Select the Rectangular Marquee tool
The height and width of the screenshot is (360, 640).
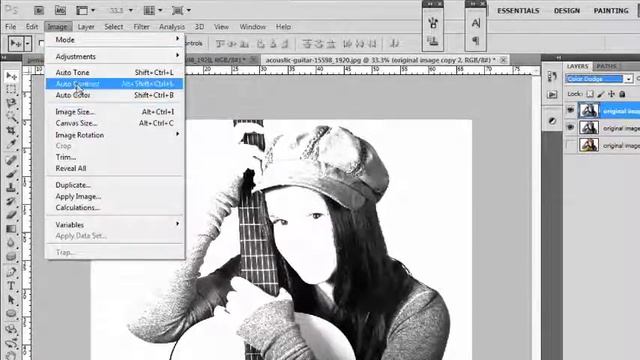11,89
